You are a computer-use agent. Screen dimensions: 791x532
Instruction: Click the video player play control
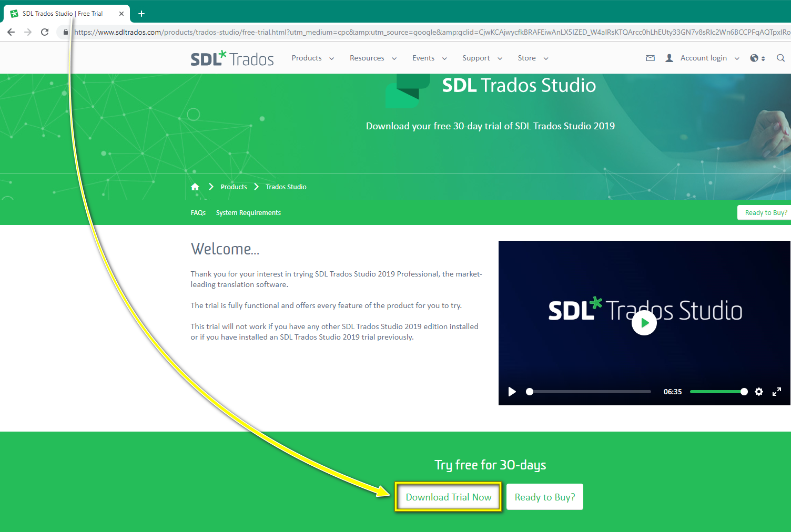click(512, 392)
